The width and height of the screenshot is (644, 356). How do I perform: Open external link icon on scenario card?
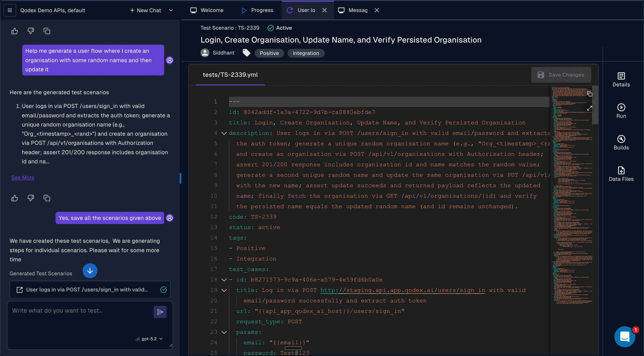[x=19, y=290]
